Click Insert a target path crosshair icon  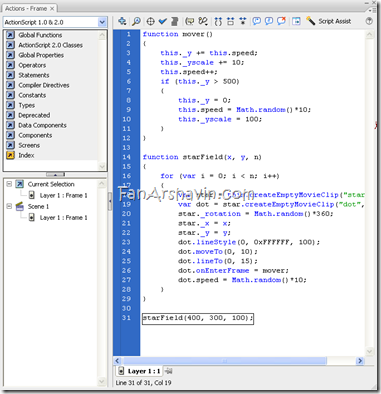150,21
